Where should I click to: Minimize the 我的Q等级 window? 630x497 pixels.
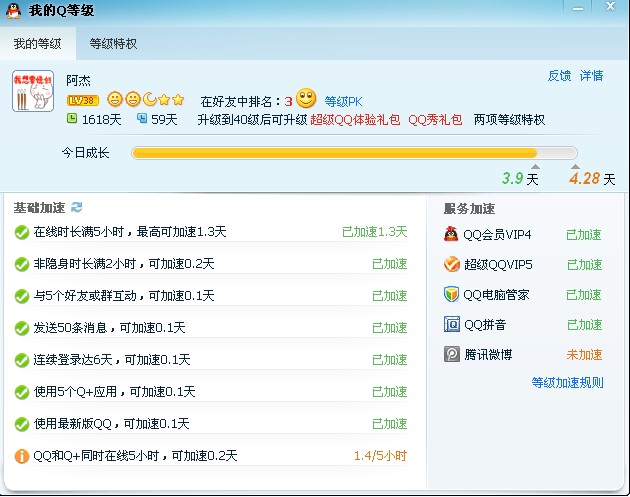point(578,8)
